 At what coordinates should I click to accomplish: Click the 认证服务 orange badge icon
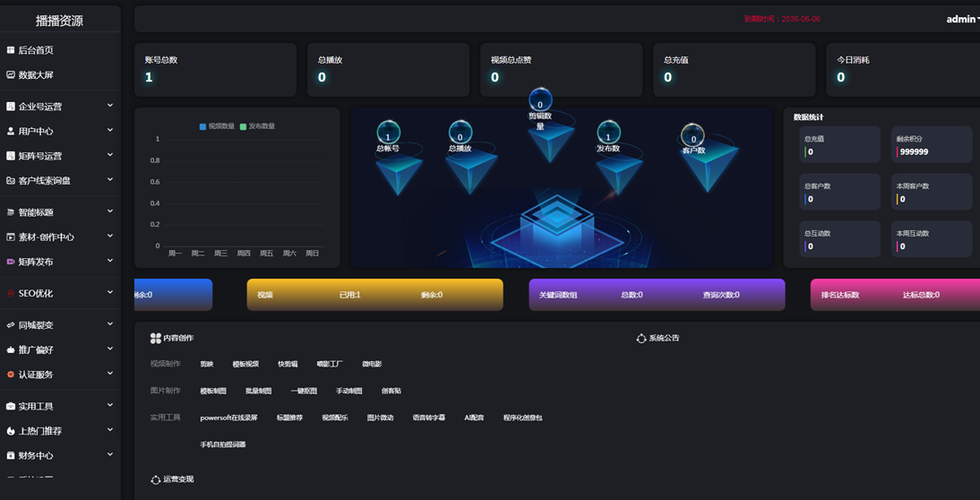pyautogui.click(x=11, y=375)
